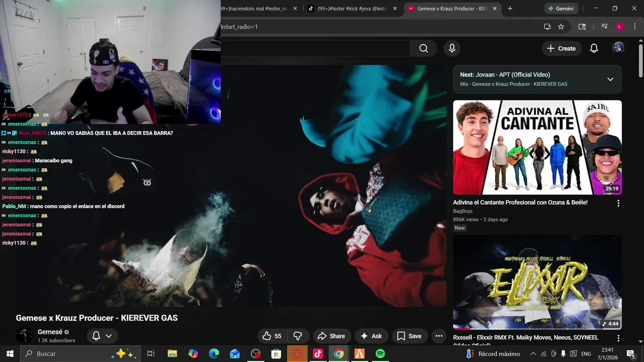Viewport: 644px width, 362px height.
Task: Click the YouTube search input field
Action: tap(315, 48)
